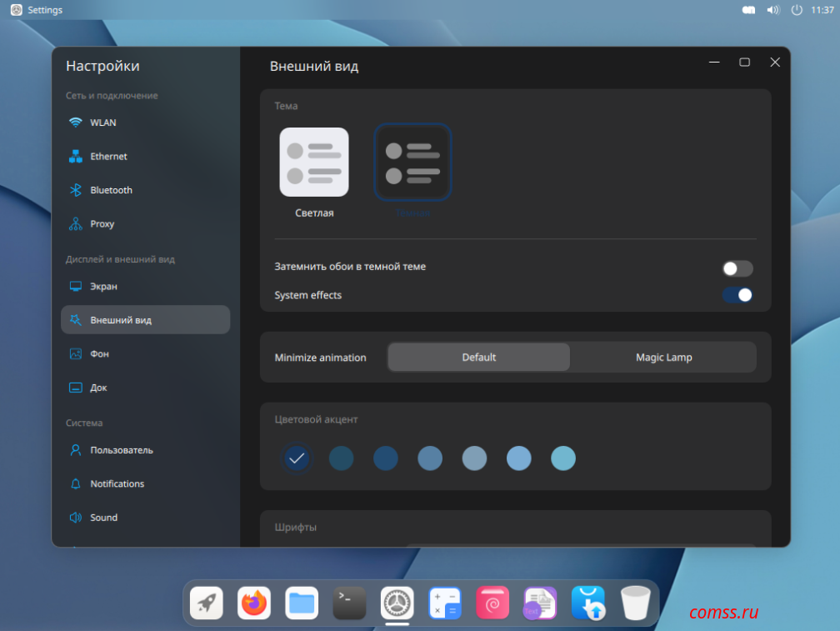
Task: Select the last cyan accent color
Action: tap(563, 458)
